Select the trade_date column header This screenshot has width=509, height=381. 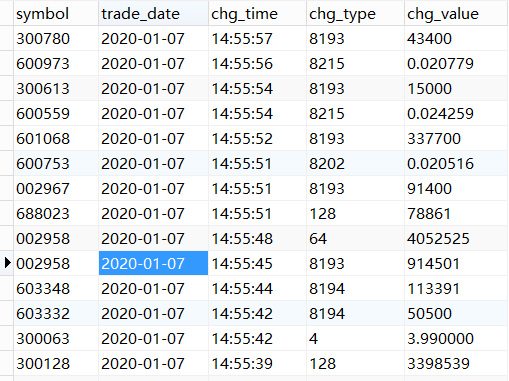coord(153,14)
